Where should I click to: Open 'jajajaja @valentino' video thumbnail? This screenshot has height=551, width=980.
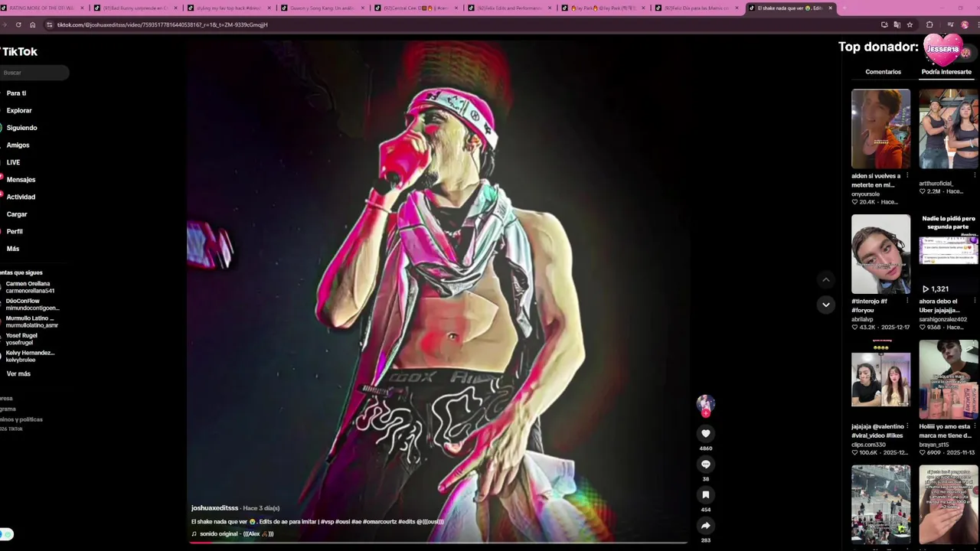[880, 380]
